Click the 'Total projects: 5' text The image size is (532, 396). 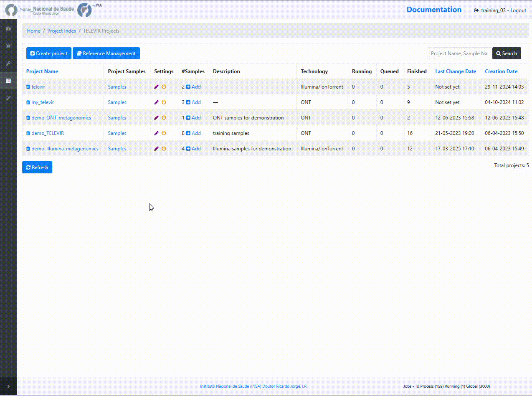click(x=512, y=165)
